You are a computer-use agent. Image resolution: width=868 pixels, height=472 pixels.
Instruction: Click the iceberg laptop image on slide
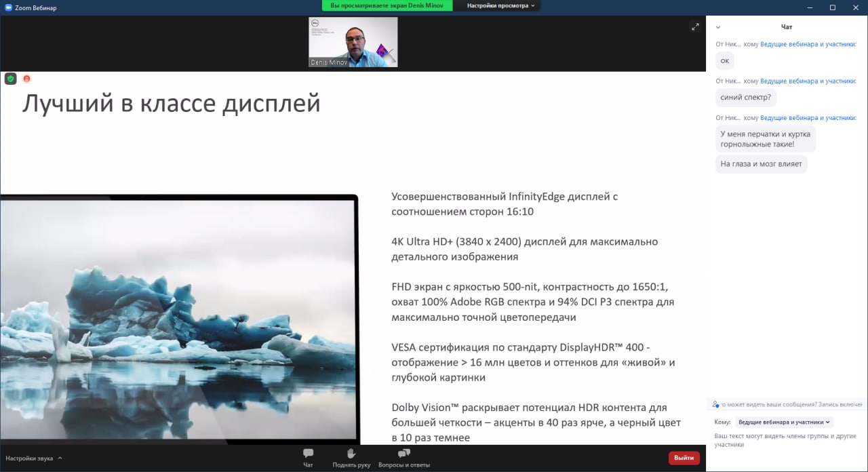pyautogui.click(x=179, y=319)
